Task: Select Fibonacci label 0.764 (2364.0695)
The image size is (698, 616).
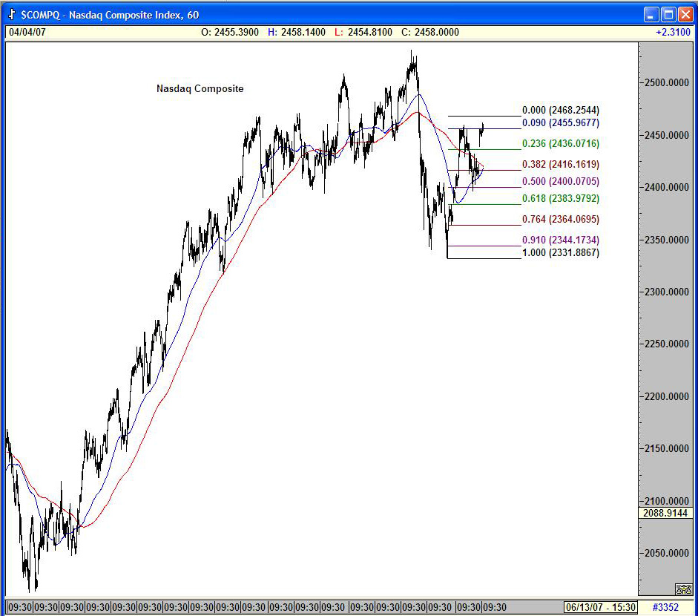Action: pos(561,219)
